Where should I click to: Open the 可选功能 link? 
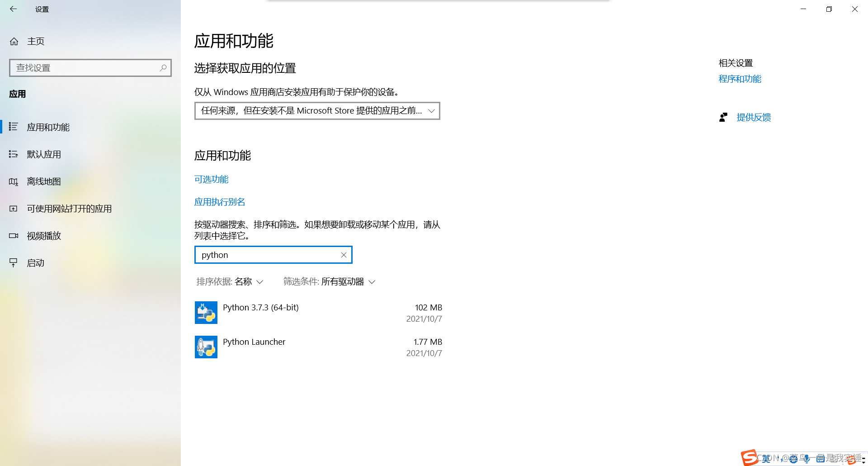211,179
